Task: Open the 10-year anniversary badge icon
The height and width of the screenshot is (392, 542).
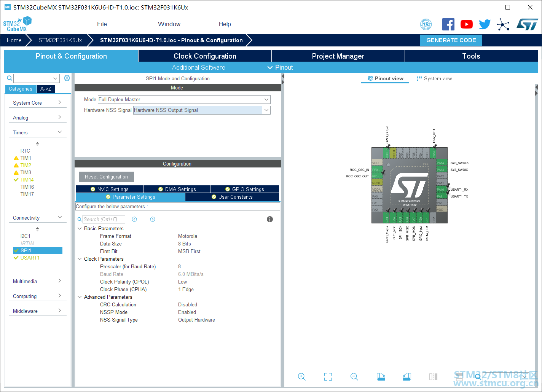Action: point(426,24)
